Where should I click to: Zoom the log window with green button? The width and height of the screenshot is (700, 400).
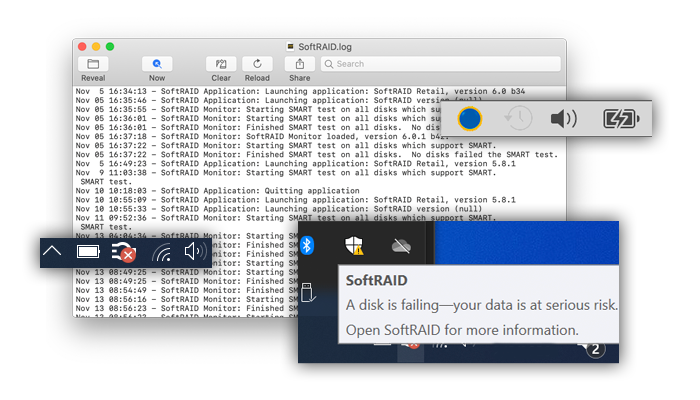click(110, 46)
